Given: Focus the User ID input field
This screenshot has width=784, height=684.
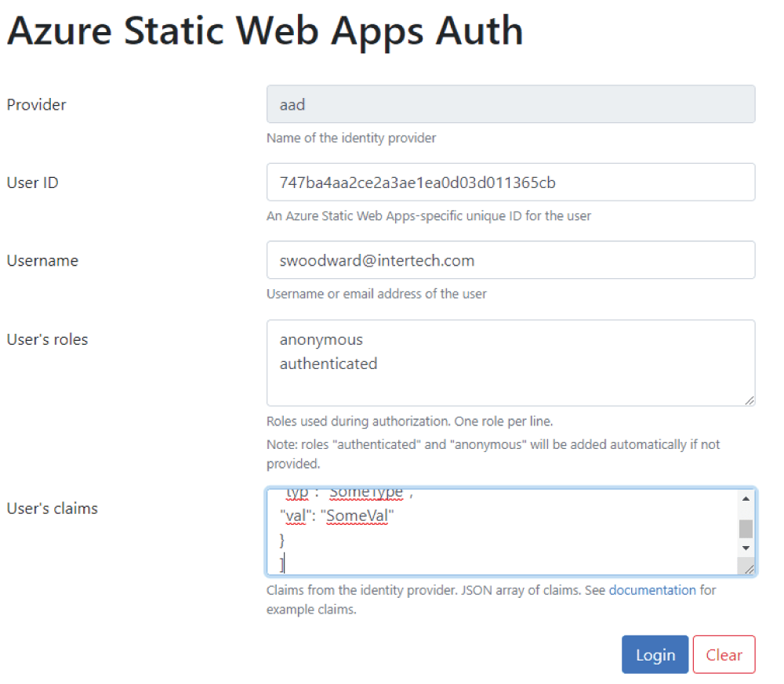Looking at the screenshot, I should pos(510,183).
